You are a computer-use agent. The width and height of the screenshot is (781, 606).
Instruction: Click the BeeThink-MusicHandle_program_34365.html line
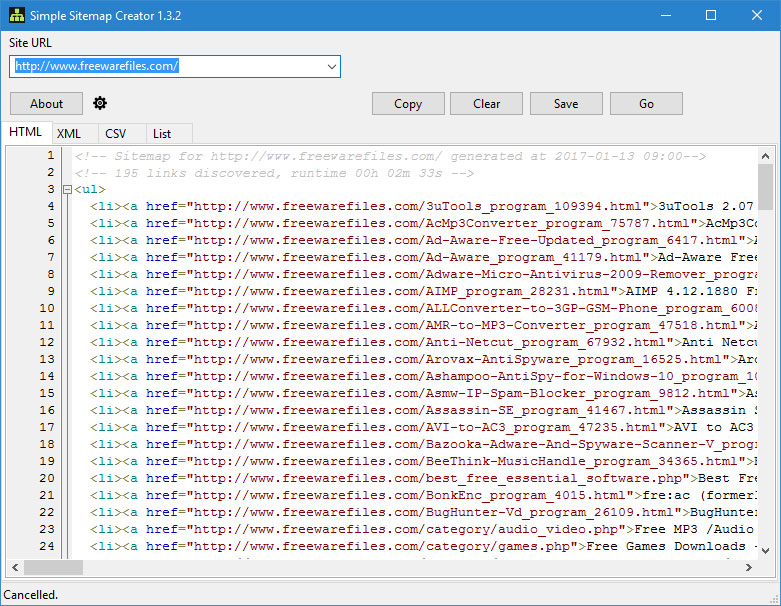[x=423, y=461]
